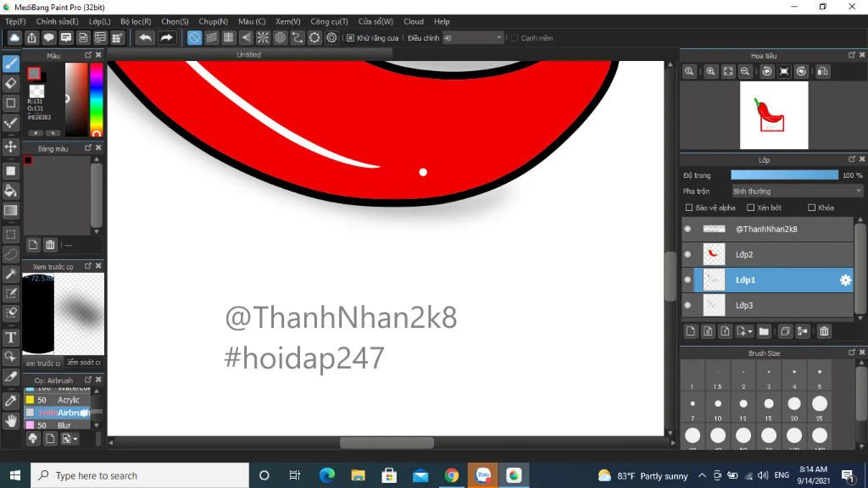This screenshot has width=868, height=488.
Task: Select the Bucket fill tool
Action: pyautogui.click(x=10, y=191)
